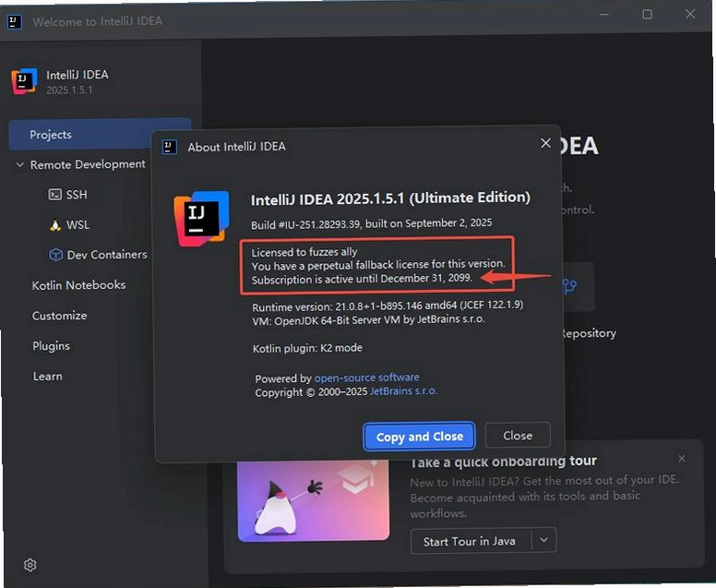716x588 pixels.
Task: Click the perpetual fallback license text
Action: (378, 265)
